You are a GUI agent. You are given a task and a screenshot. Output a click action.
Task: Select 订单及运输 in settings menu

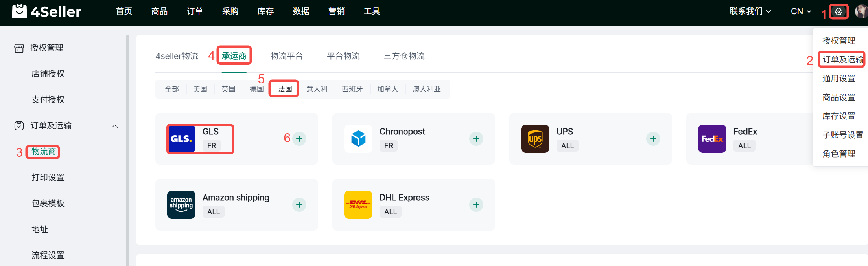[842, 60]
